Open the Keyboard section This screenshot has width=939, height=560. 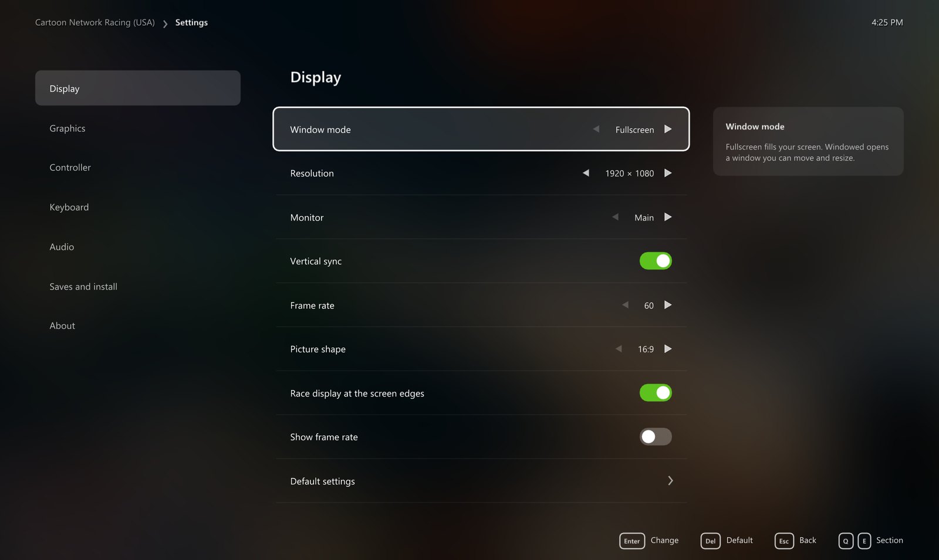click(x=69, y=208)
